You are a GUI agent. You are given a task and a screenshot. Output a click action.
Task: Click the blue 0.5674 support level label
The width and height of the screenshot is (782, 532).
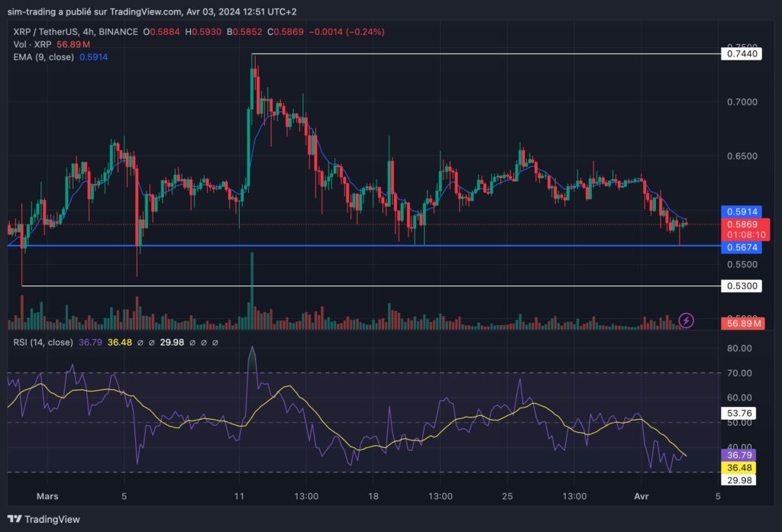(x=742, y=247)
